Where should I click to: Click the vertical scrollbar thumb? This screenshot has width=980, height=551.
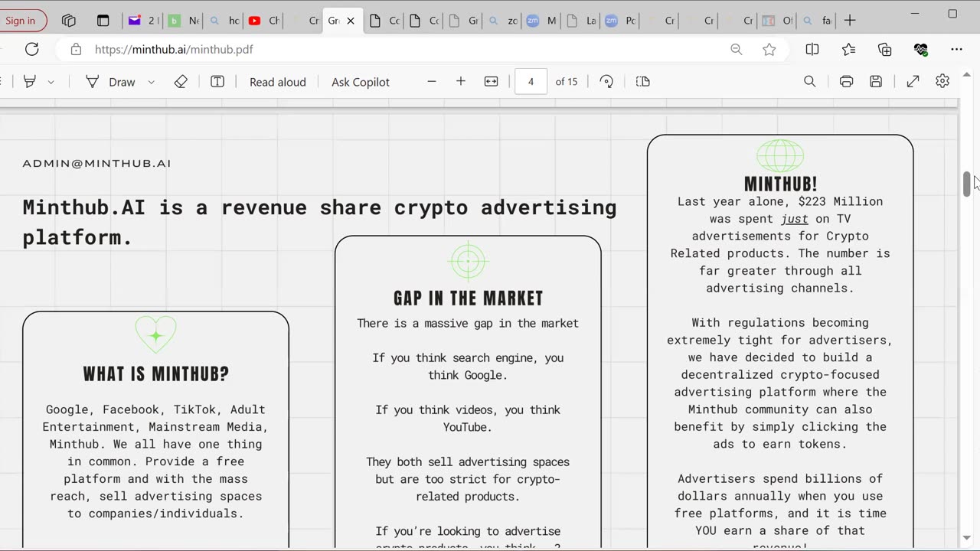tap(967, 184)
